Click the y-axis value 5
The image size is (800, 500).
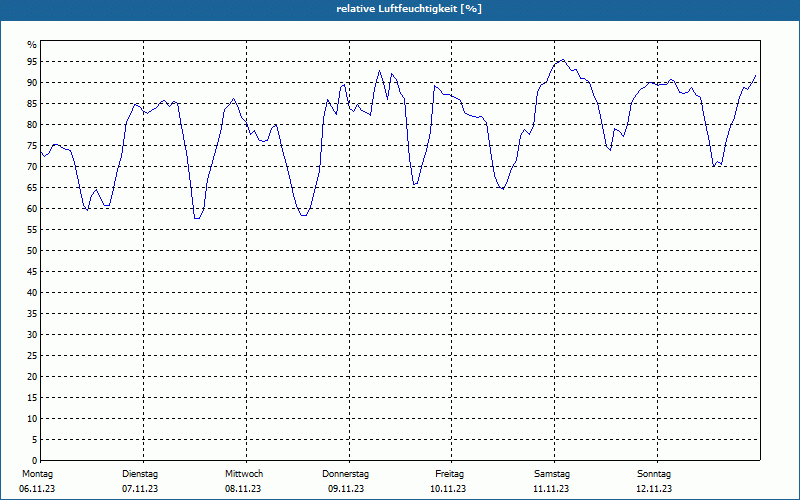click(x=35, y=440)
